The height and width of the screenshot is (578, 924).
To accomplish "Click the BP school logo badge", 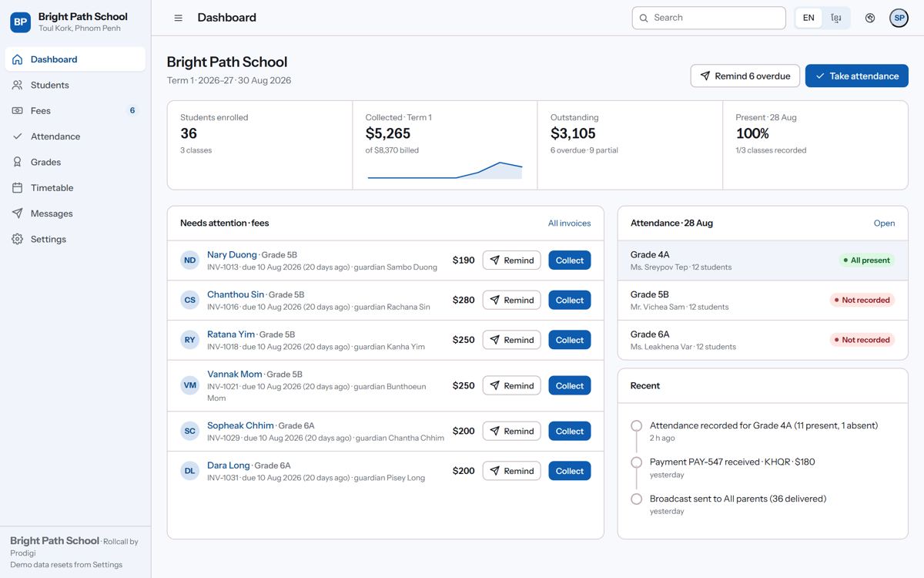I will 21,22.
